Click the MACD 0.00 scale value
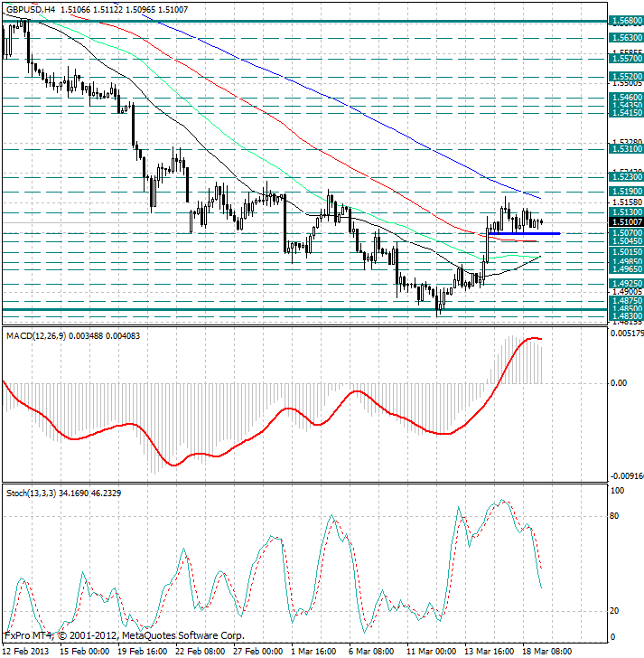This screenshot has height=658, width=644. pos(619,382)
